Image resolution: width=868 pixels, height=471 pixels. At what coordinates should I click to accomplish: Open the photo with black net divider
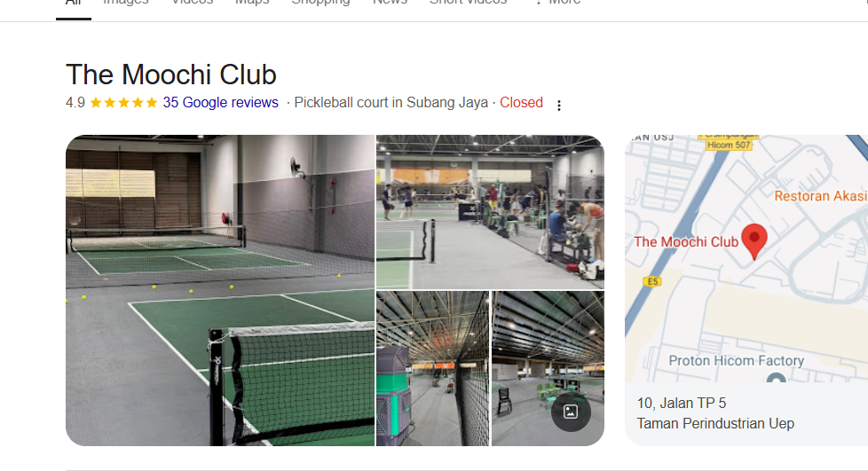pos(432,369)
